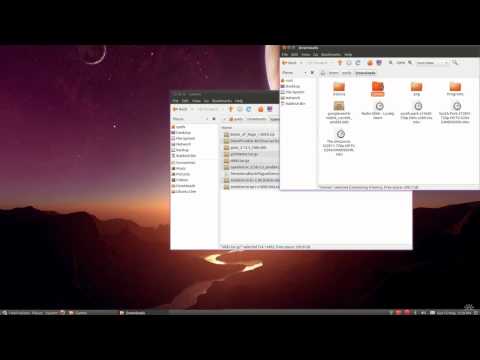Click root drive icon in Downloads path bar
The width and height of the screenshot is (480, 360).
tap(323, 73)
